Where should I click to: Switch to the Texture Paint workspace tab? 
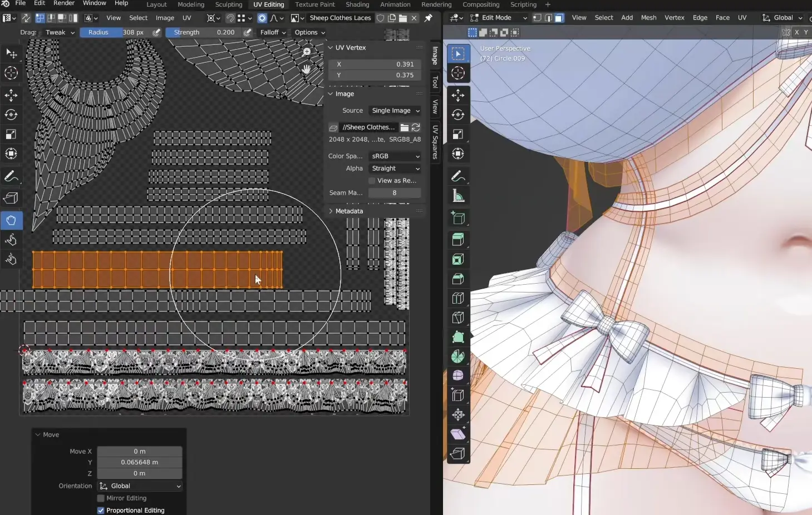[314, 4]
